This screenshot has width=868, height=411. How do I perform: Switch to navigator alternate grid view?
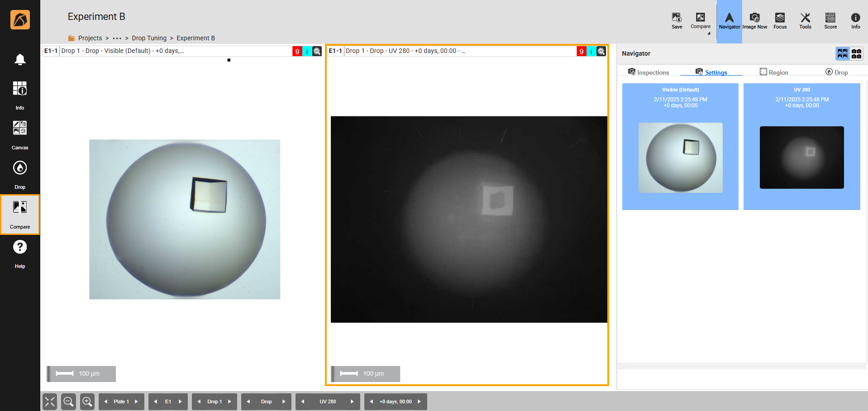click(x=856, y=54)
